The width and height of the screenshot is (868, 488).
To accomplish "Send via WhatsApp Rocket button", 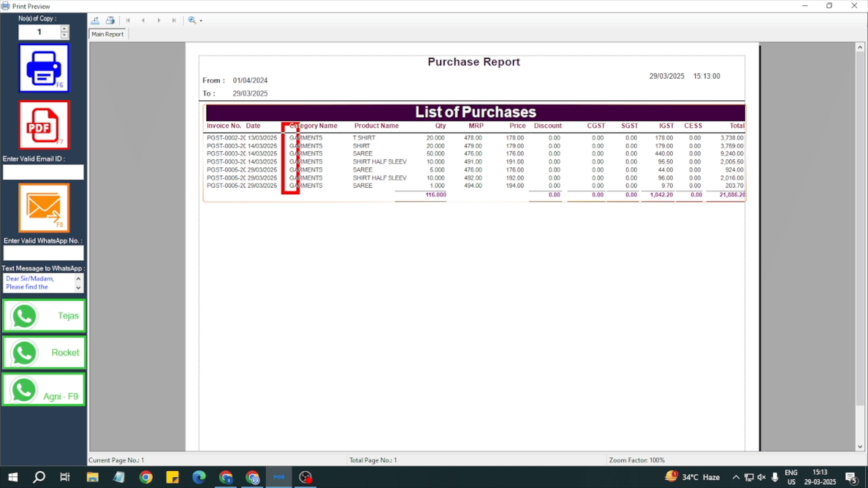I will point(44,352).
